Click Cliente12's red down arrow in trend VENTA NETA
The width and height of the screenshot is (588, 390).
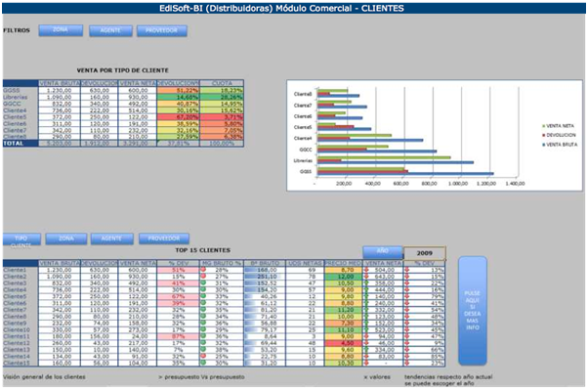click(366, 343)
